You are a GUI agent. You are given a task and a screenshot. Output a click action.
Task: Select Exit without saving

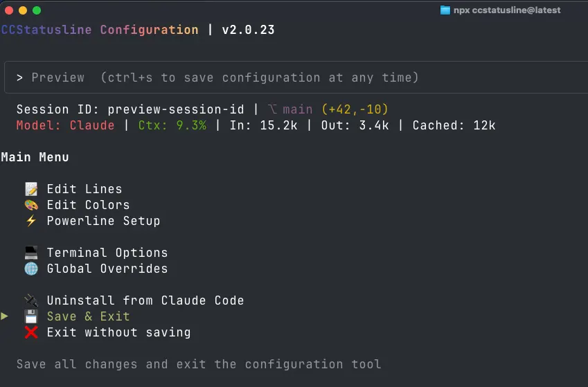point(118,332)
